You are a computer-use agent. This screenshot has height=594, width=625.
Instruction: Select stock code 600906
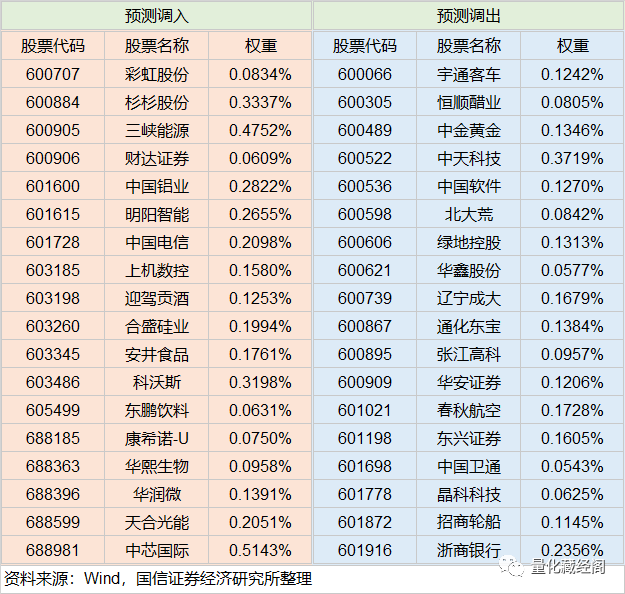(x=53, y=159)
